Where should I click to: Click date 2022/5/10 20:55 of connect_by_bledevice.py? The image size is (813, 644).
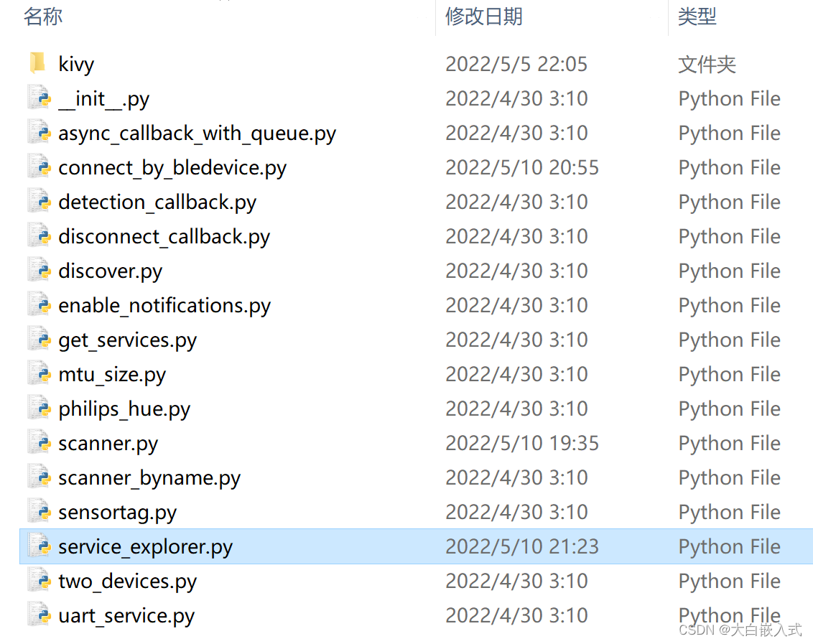[x=522, y=167]
